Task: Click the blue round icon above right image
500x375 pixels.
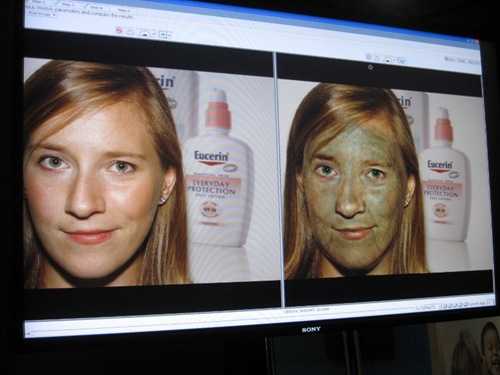Action: [x=368, y=57]
